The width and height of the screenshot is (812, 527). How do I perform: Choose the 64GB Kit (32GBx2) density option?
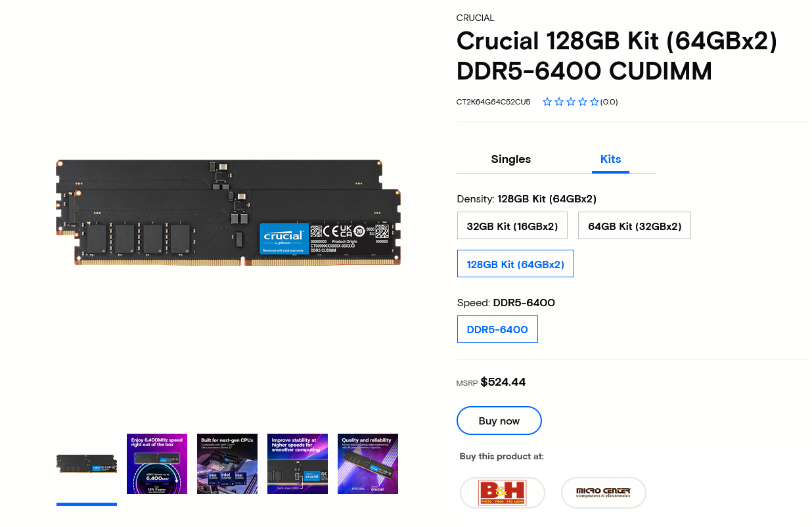[x=635, y=226]
